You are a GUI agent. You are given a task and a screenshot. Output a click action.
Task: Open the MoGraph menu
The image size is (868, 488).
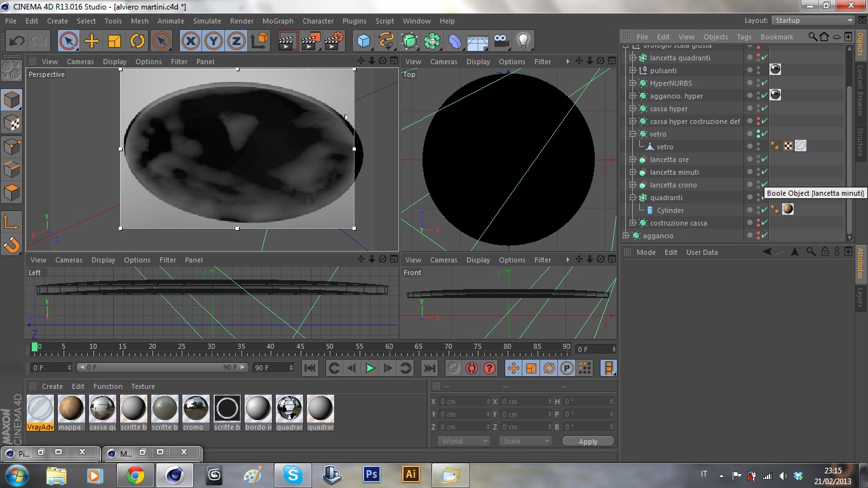[278, 21]
